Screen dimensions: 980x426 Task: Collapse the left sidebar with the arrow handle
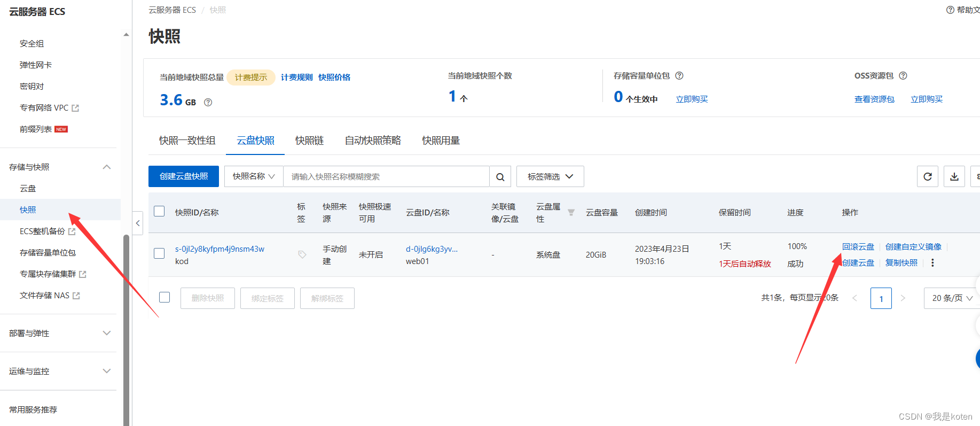(x=138, y=223)
